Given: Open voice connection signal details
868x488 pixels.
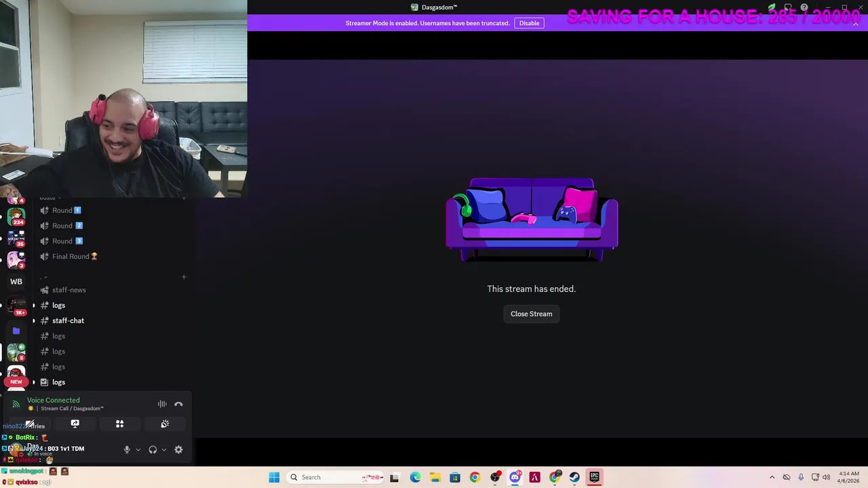Looking at the screenshot, I should (16, 405).
